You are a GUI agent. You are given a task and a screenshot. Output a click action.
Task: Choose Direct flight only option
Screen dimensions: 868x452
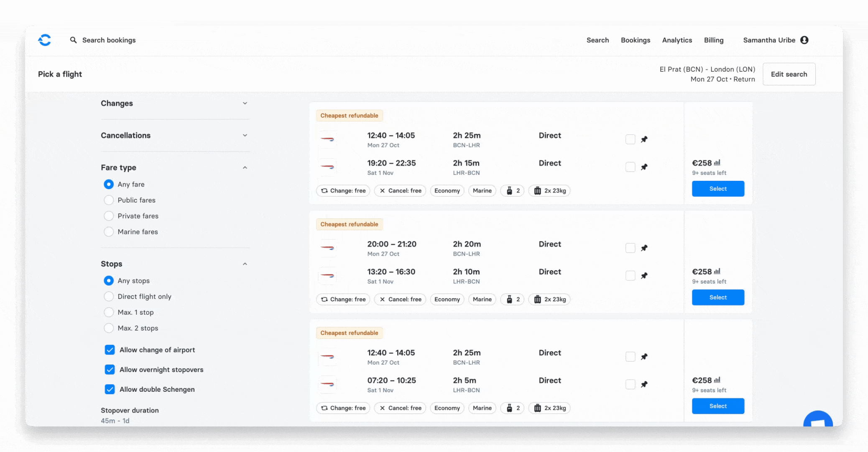click(109, 297)
